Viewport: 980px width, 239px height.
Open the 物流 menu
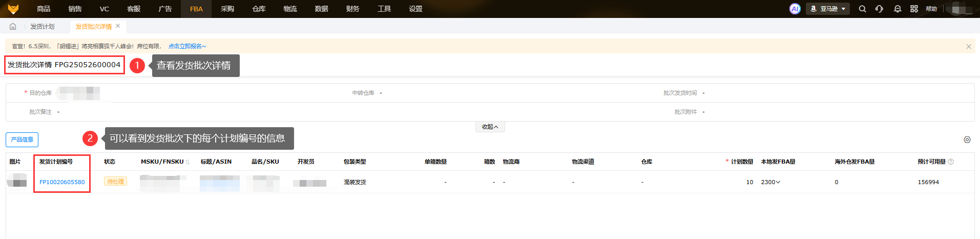click(290, 9)
